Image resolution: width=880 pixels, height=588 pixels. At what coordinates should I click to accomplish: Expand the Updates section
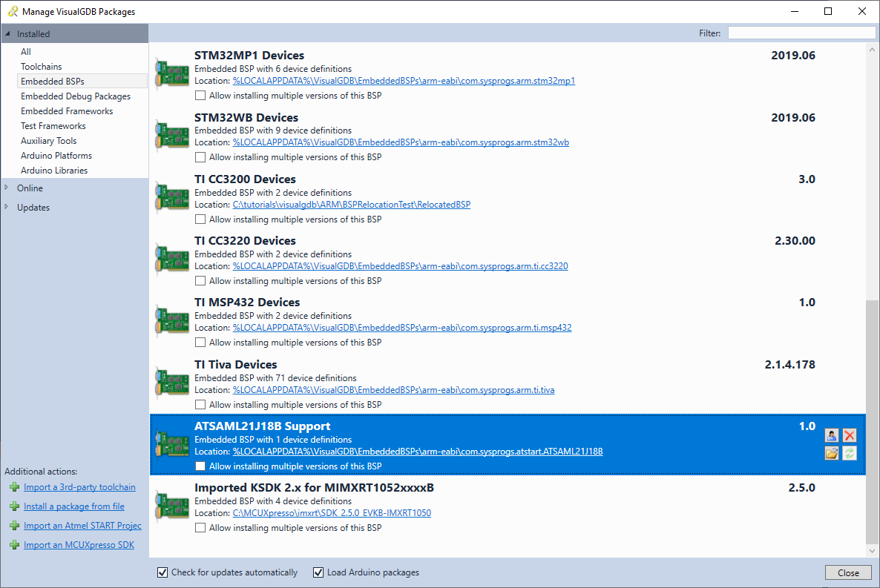coord(6,207)
